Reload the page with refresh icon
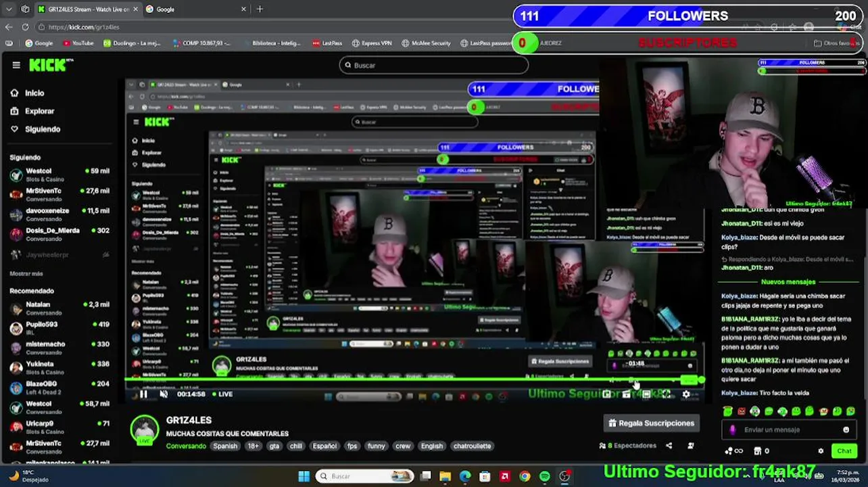Image resolution: width=868 pixels, height=487 pixels. click(x=25, y=27)
